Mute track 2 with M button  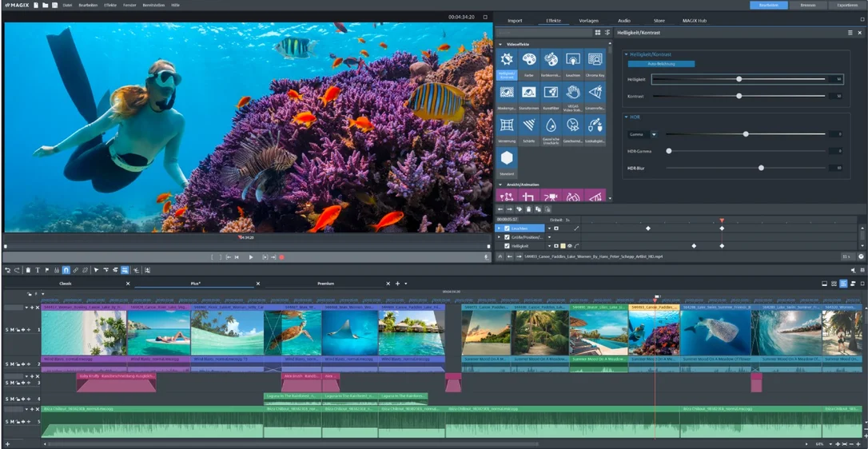(x=12, y=364)
